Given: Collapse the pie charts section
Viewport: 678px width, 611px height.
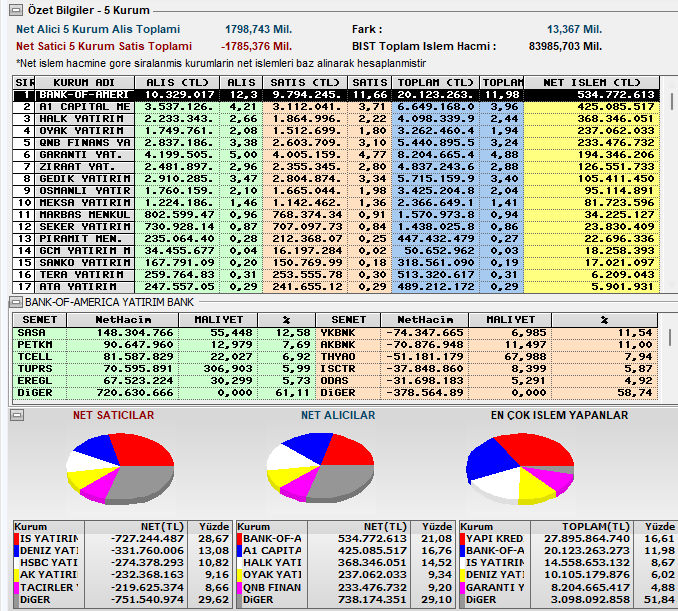Looking at the screenshot, I should click(x=17, y=415).
